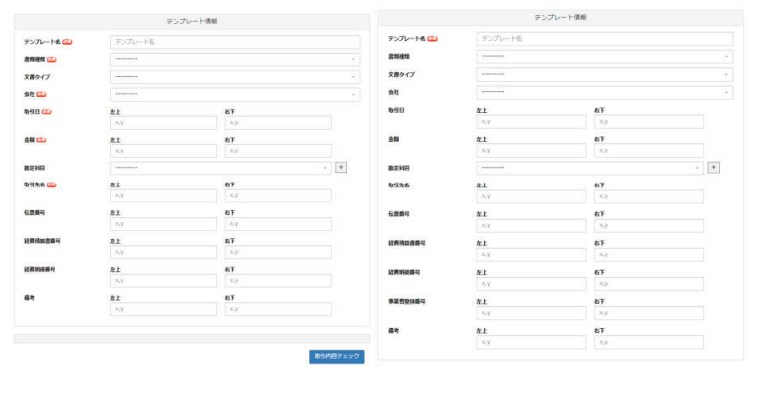Click the 事業者登録番号 label
Viewport: 759px width, 397px height.
pyautogui.click(x=407, y=302)
